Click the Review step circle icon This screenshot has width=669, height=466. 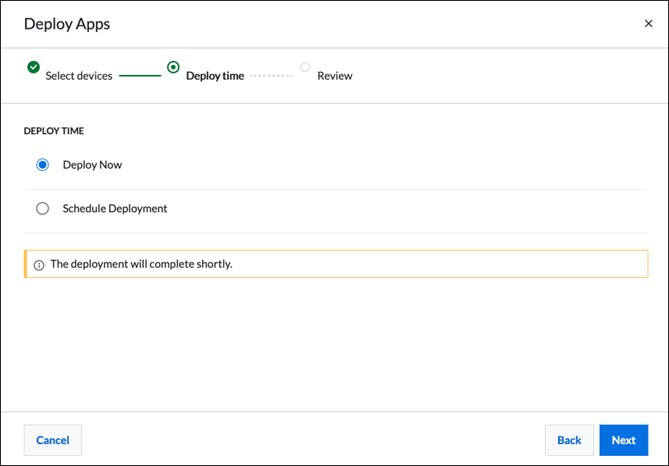[x=305, y=68]
